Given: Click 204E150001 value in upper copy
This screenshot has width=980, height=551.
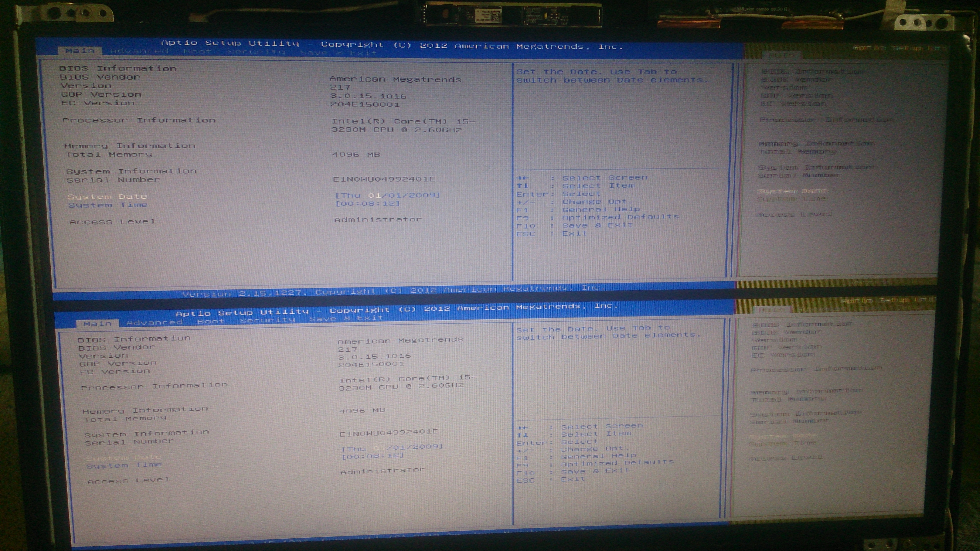Looking at the screenshot, I should (365, 105).
